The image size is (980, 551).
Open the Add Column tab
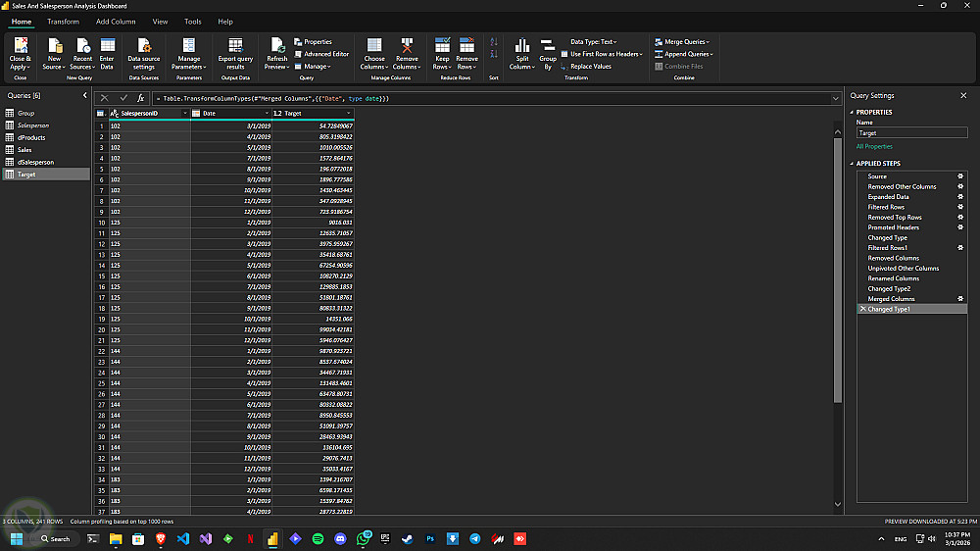click(x=116, y=21)
